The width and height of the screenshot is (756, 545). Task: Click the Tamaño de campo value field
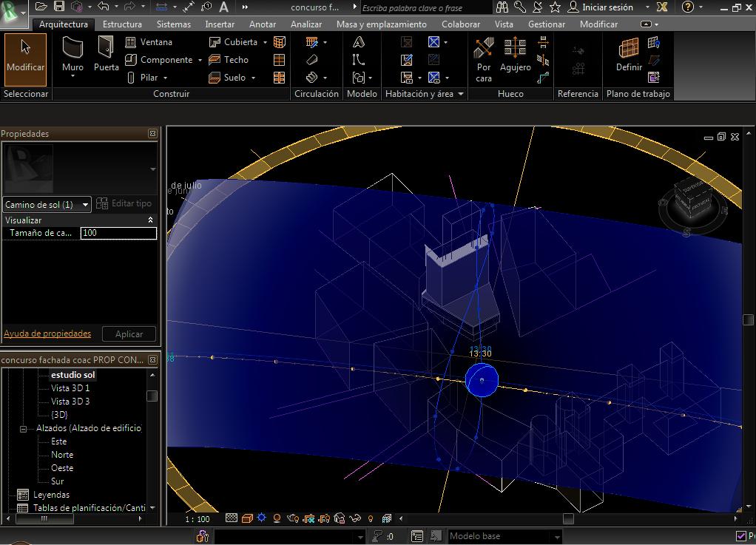click(x=118, y=233)
